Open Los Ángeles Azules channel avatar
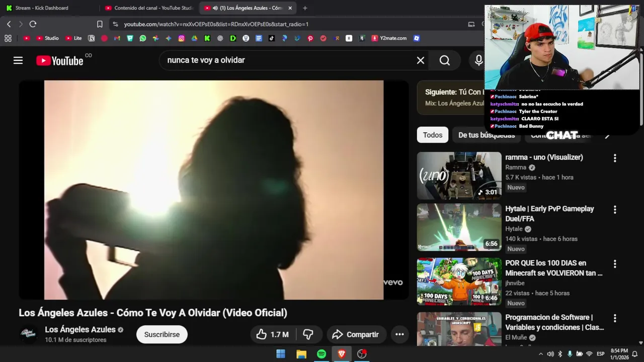The height and width of the screenshot is (362, 644). [x=28, y=334]
